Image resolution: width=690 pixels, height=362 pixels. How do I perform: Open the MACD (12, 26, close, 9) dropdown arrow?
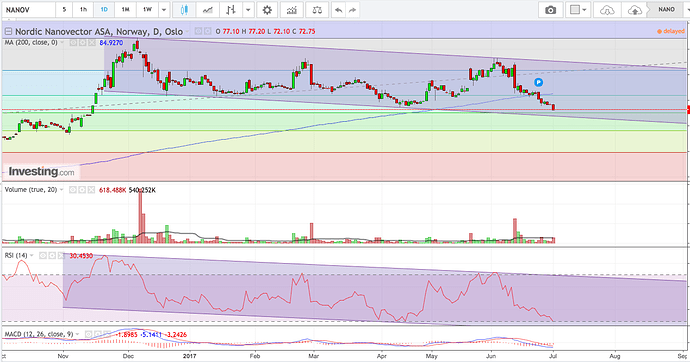(77, 334)
